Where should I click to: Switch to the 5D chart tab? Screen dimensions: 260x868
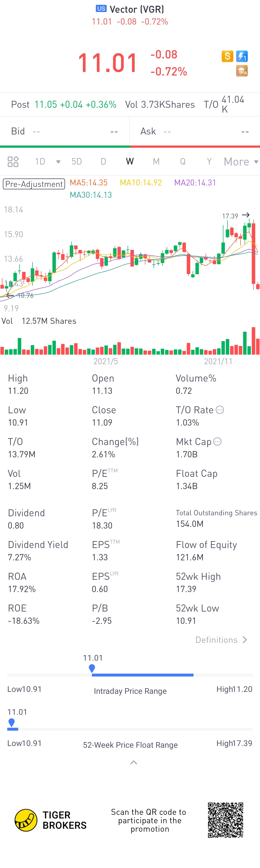pyautogui.click(x=77, y=162)
